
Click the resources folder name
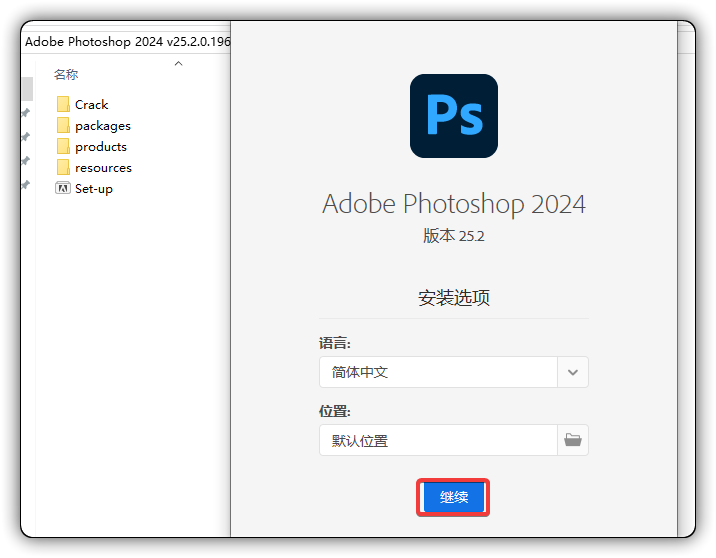pos(103,168)
